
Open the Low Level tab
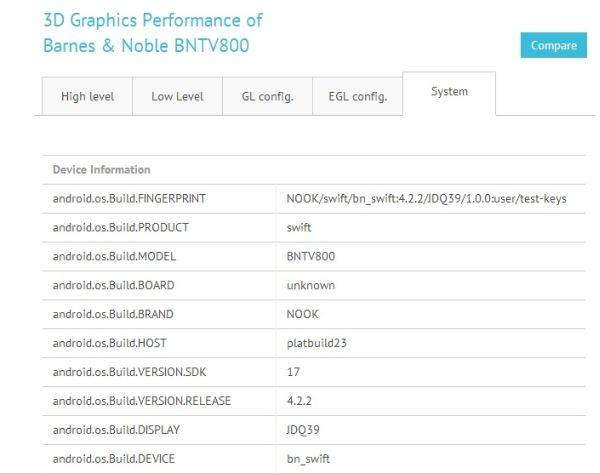pyautogui.click(x=177, y=96)
